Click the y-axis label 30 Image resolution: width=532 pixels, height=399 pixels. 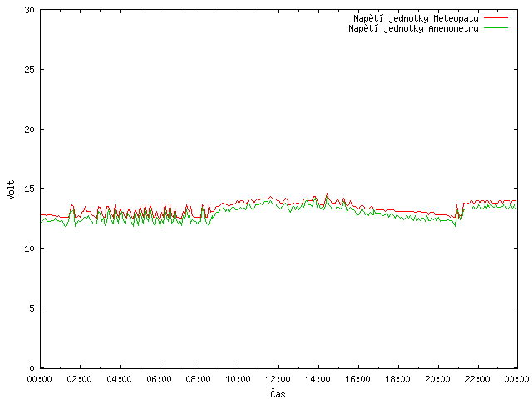(x=30, y=10)
